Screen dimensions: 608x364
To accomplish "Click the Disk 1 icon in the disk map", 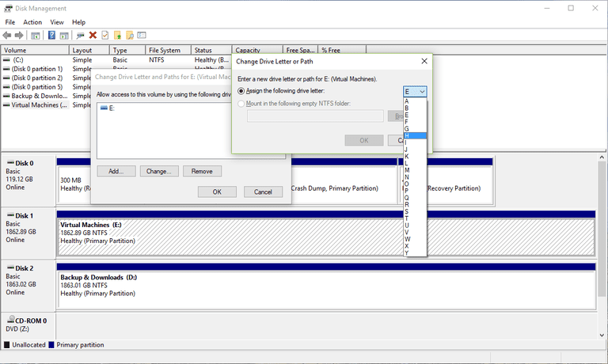I will pos(10,215).
